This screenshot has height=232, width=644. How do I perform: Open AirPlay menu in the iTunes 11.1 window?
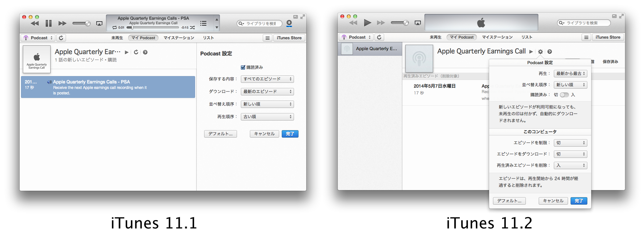[99, 24]
